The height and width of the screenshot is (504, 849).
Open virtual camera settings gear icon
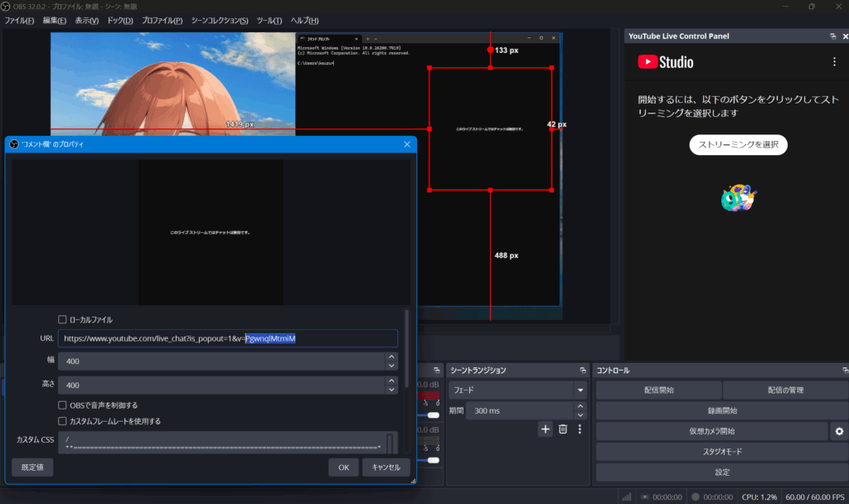click(x=839, y=431)
